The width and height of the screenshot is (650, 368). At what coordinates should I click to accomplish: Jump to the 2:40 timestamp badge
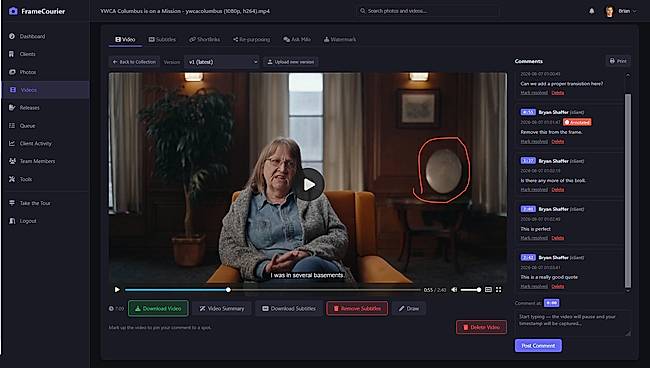coord(528,209)
